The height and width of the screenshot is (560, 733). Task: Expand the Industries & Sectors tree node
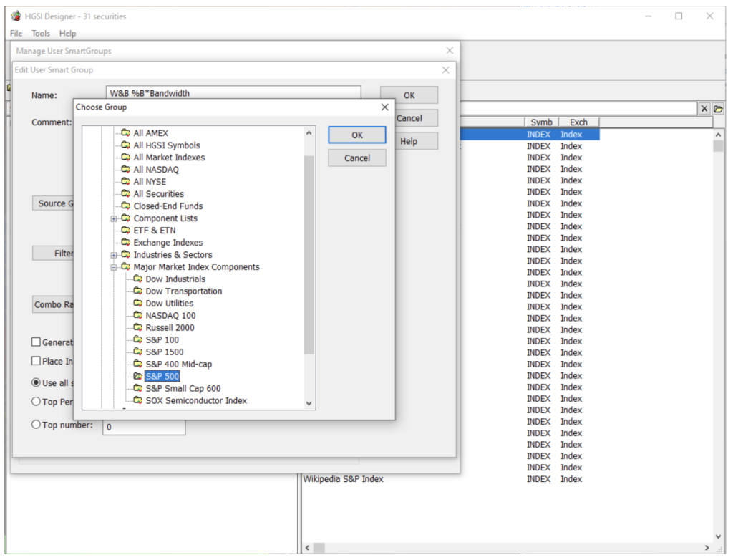pos(114,255)
